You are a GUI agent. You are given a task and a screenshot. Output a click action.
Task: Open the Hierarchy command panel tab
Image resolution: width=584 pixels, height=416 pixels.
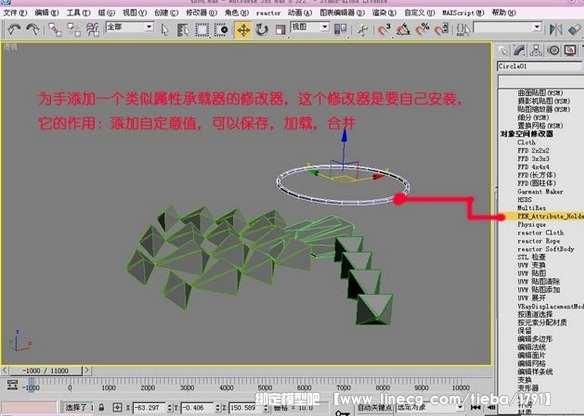click(x=536, y=50)
